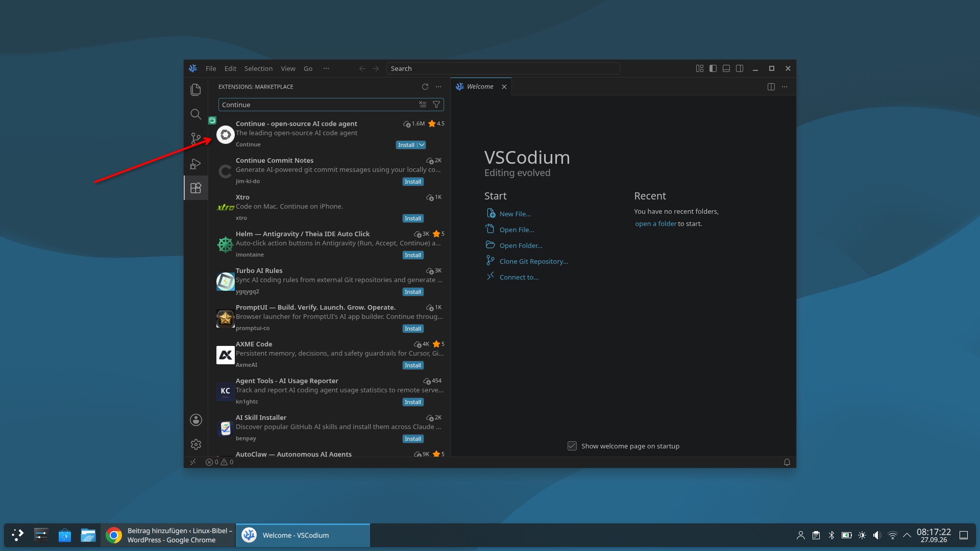Open the extensions filter dropdown
Image resolution: width=980 pixels, height=551 pixels.
(436, 105)
